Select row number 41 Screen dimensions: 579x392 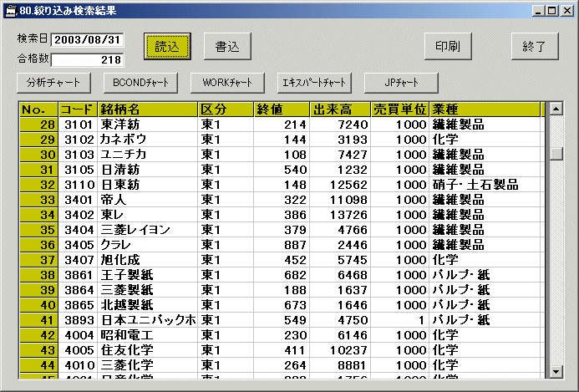click(38, 320)
